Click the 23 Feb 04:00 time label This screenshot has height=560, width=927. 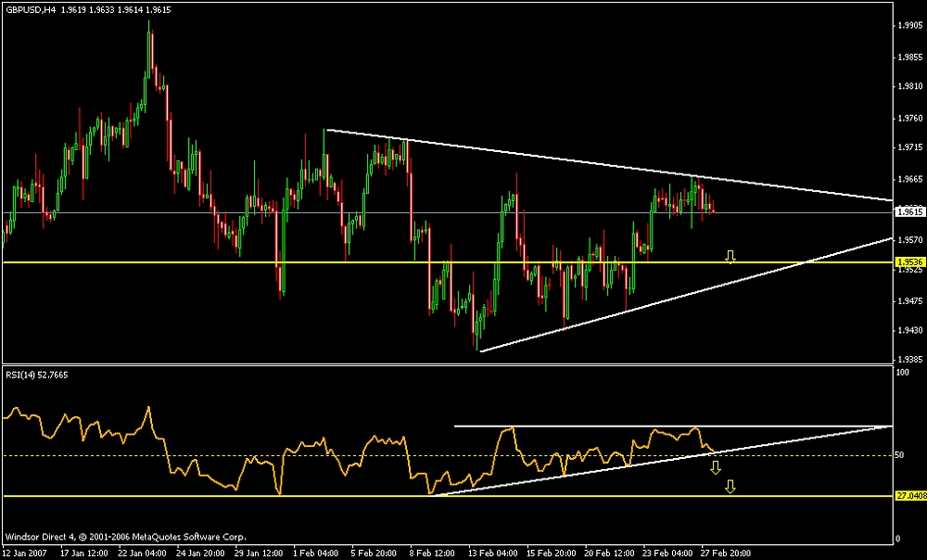[667, 554]
